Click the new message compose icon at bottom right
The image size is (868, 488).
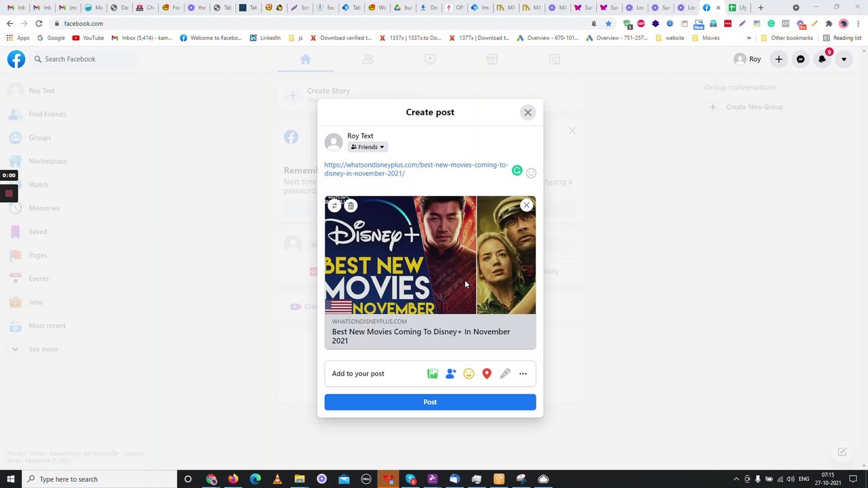click(842, 452)
